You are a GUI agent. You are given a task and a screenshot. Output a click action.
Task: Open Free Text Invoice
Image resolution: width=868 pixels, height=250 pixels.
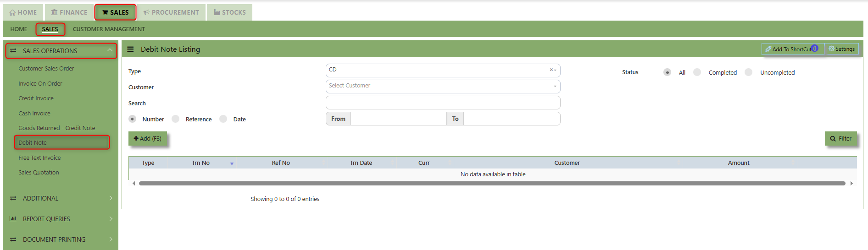[x=39, y=158]
